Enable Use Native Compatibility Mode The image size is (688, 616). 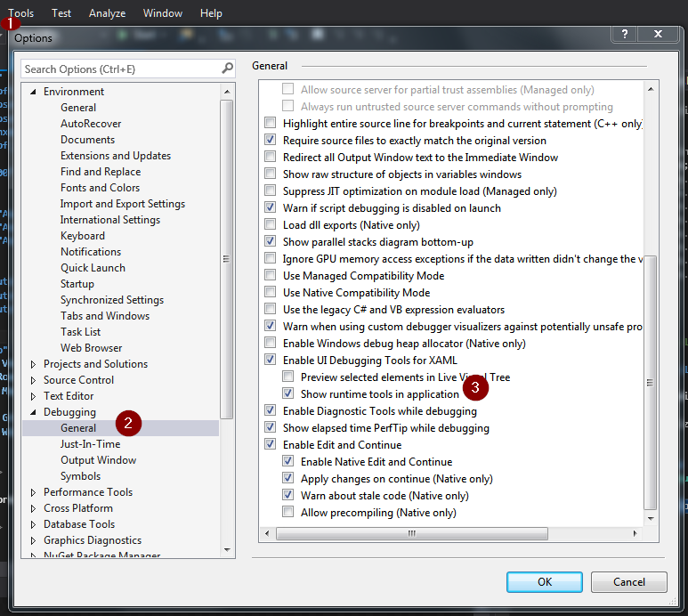(270, 292)
